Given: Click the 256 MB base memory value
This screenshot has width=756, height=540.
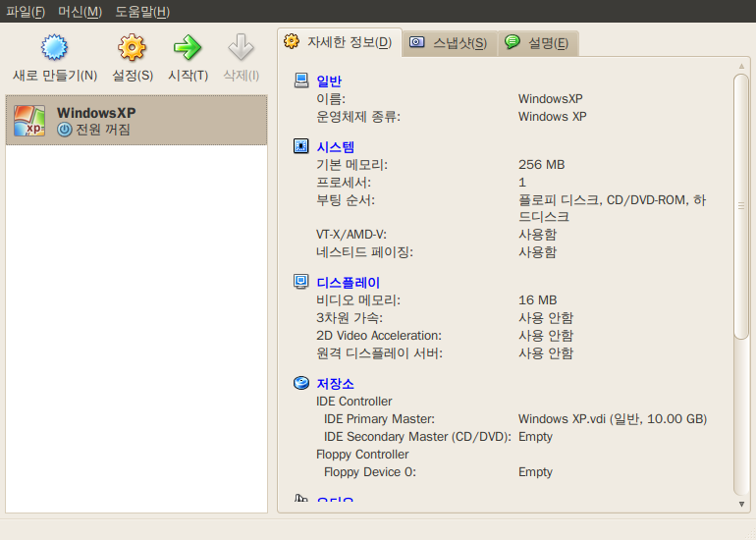Looking at the screenshot, I should pos(541,165).
